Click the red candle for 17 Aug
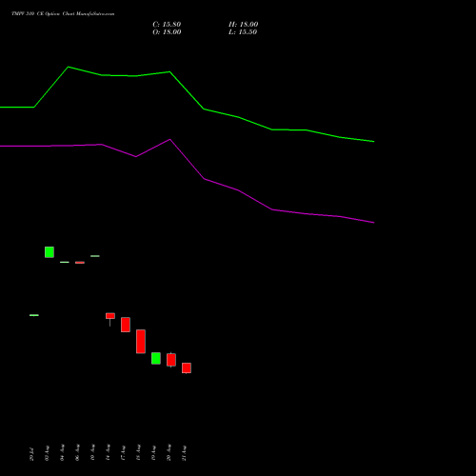 [126, 325]
